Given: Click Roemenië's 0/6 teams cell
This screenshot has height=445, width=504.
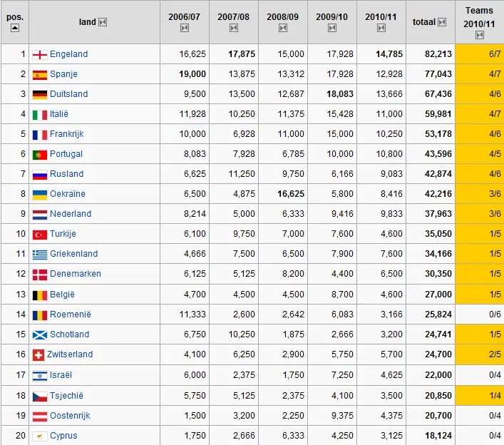Looking at the screenshot, I should tap(480, 314).
